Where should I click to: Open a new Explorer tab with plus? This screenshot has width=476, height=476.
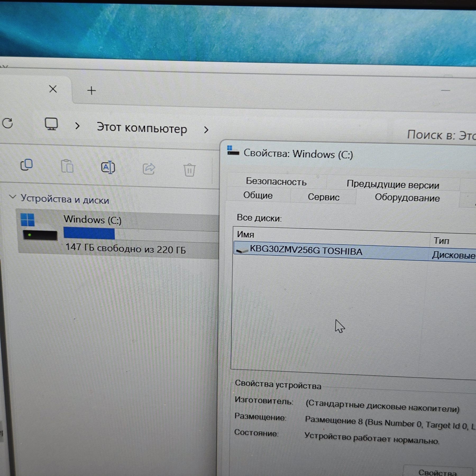91,91
